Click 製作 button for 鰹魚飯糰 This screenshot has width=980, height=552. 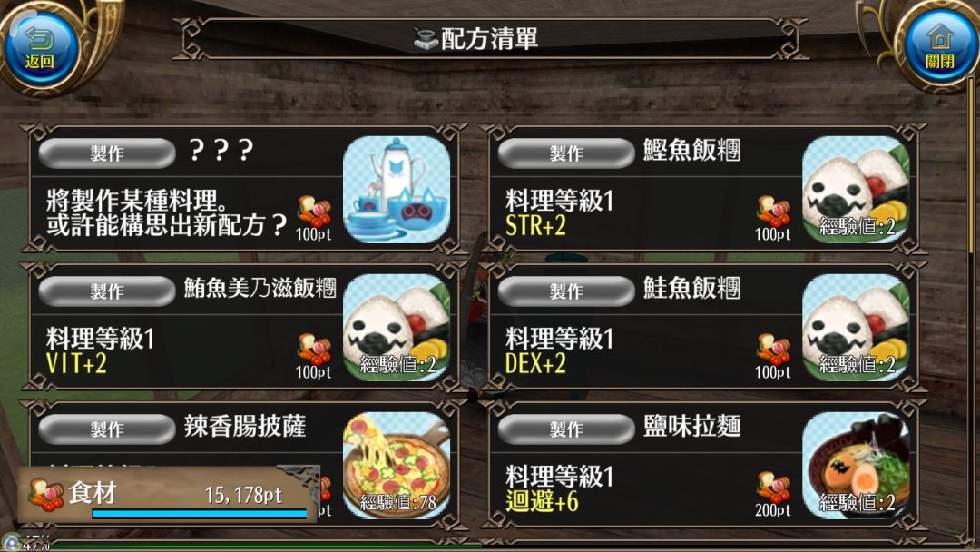click(566, 153)
